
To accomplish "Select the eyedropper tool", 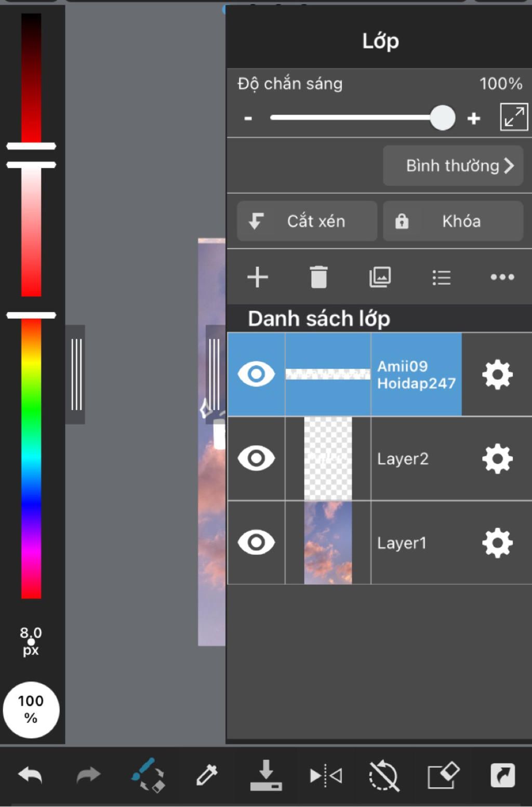I will click(206, 775).
